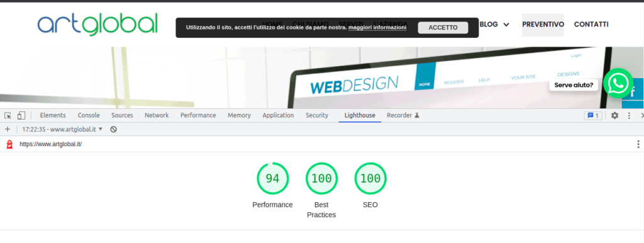Click the PREVENTIVO menu item

tap(543, 25)
